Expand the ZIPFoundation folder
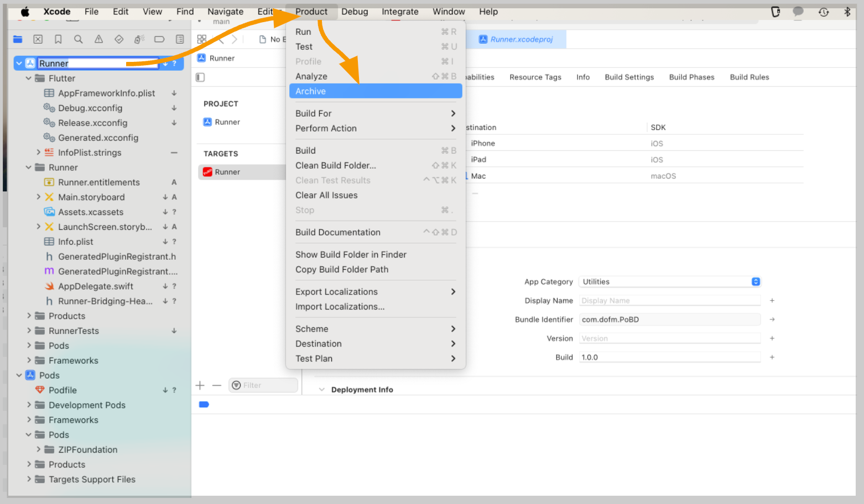The image size is (864, 504). (38, 449)
